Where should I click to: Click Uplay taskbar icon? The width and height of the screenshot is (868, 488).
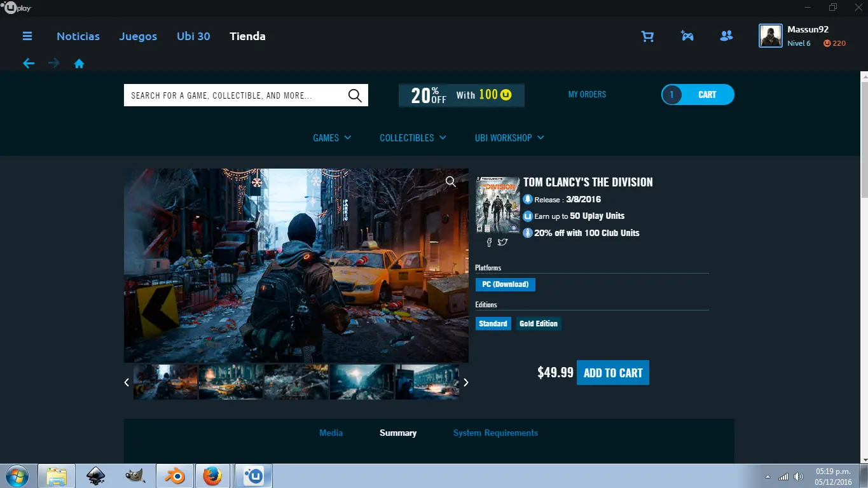[x=254, y=476]
